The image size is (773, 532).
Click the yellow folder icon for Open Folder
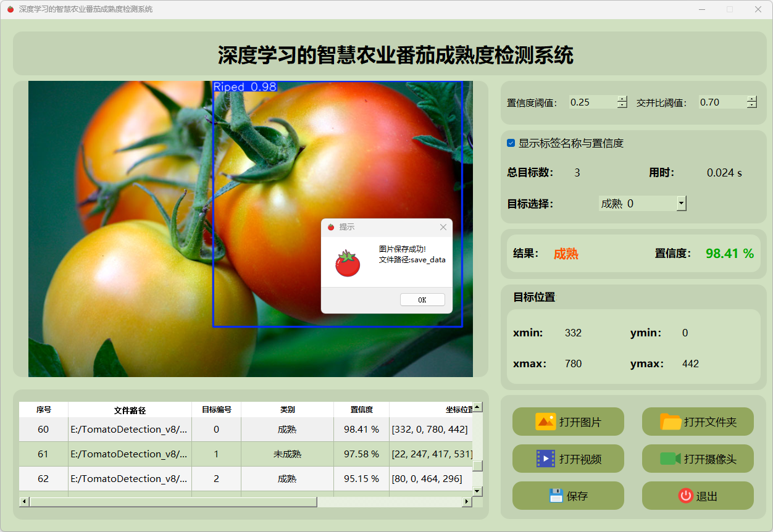point(671,422)
